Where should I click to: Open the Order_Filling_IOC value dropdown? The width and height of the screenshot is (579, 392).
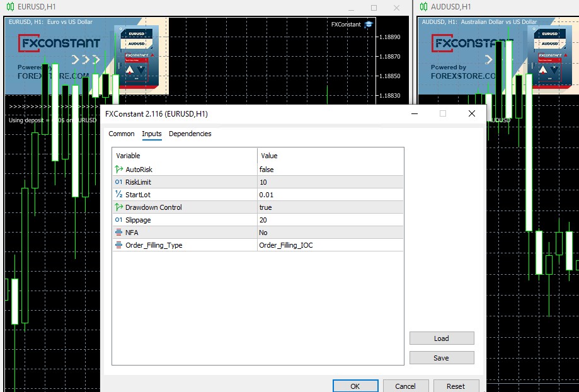(330, 245)
